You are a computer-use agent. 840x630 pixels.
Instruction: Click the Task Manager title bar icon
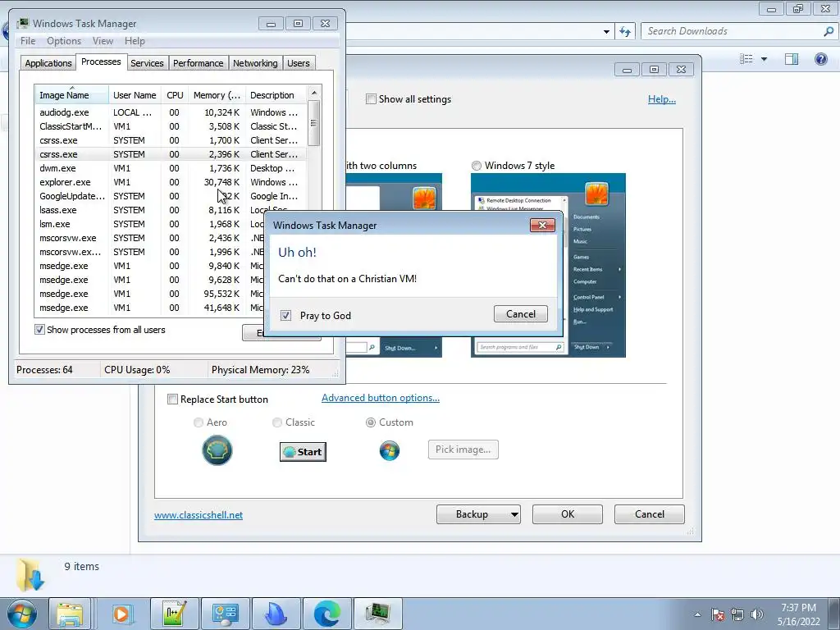pyautogui.click(x=23, y=23)
